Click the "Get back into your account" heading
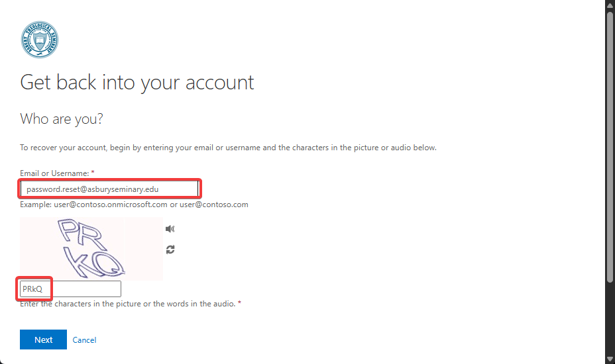 137,83
